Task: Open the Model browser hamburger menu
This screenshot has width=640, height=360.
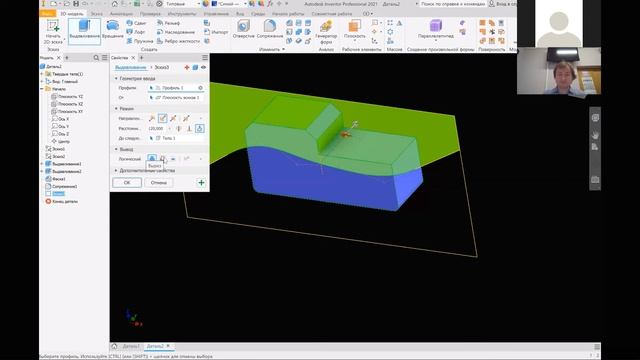Action: (104, 58)
